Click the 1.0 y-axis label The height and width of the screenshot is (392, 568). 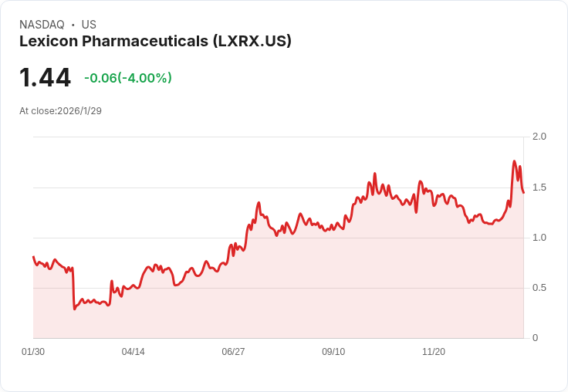pyautogui.click(x=539, y=238)
